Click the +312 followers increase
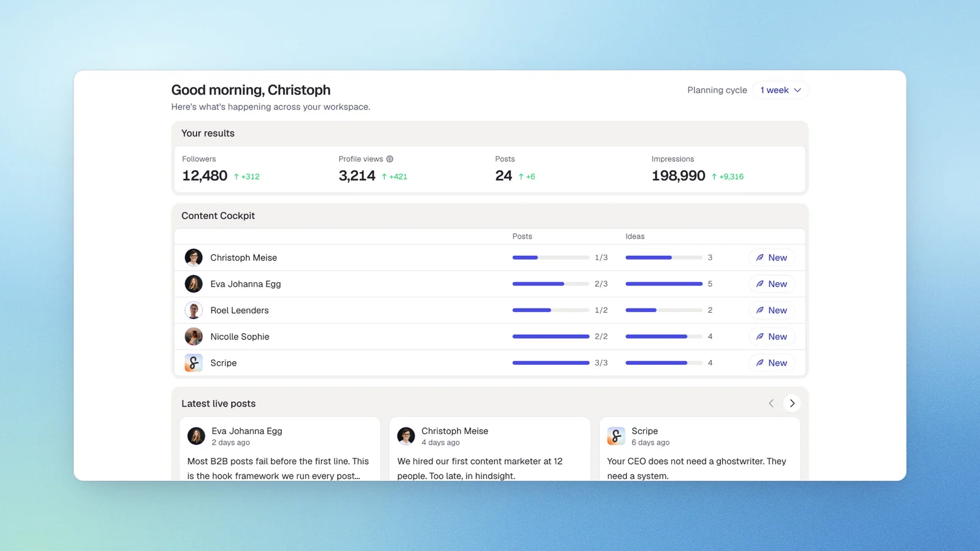Viewport: 980px width, 551px height. click(x=246, y=176)
